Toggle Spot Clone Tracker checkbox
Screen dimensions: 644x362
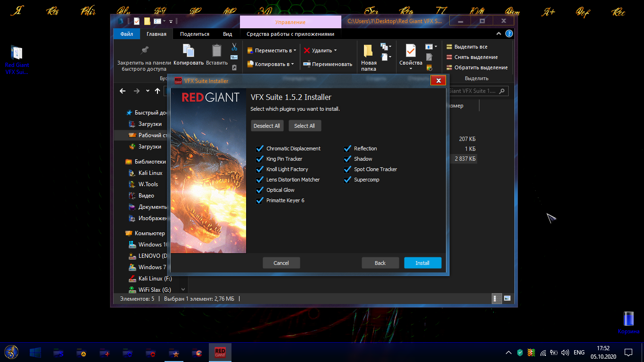pyautogui.click(x=347, y=169)
